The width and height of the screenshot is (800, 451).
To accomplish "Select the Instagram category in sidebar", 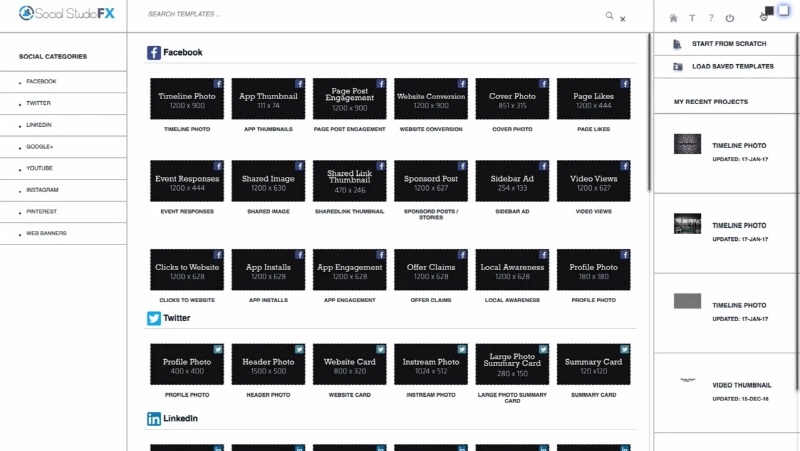I will click(x=63, y=190).
